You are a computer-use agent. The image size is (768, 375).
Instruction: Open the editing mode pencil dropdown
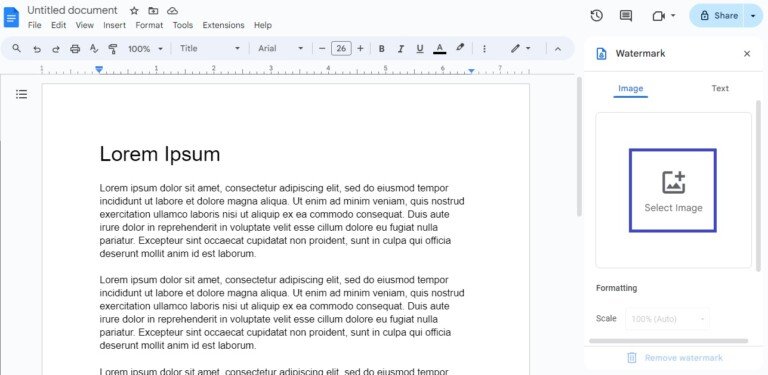click(x=520, y=48)
